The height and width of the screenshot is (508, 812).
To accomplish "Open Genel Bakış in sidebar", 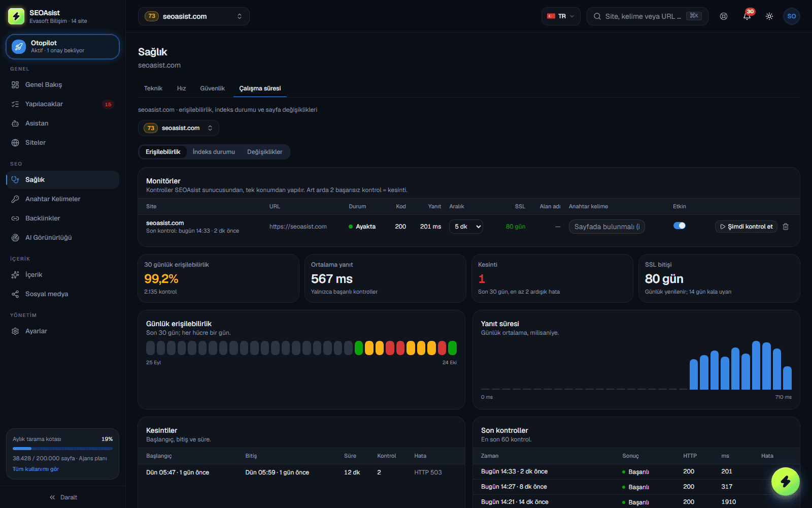I will coord(62,85).
